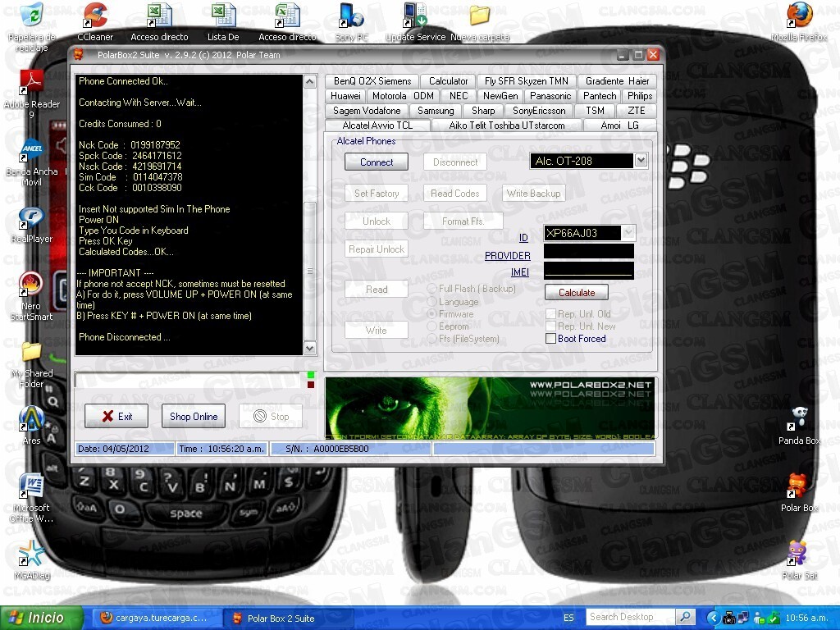The height and width of the screenshot is (630, 840).
Task: Open the Papelera de reciclaje icon
Action: [32, 27]
